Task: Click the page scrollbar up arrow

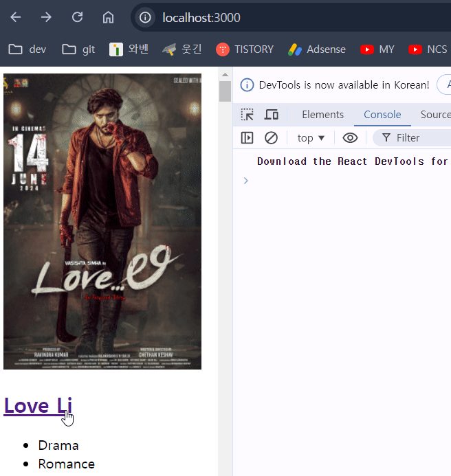Action: 225,75
